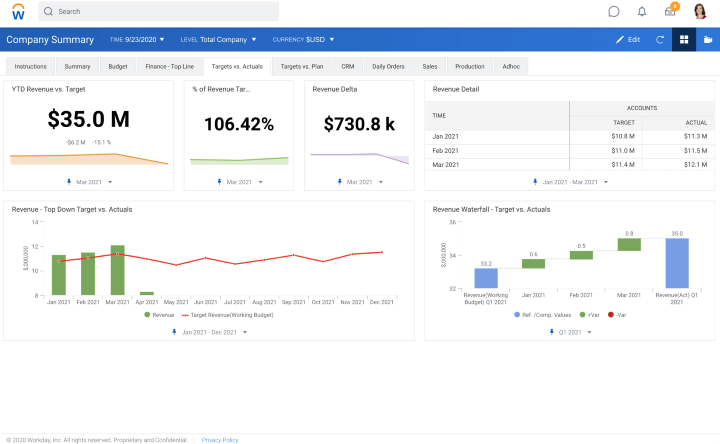This screenshot has height=444, width=720.
Task: Switch to grid dashboard view icon
Action: (x=684, y=40)
